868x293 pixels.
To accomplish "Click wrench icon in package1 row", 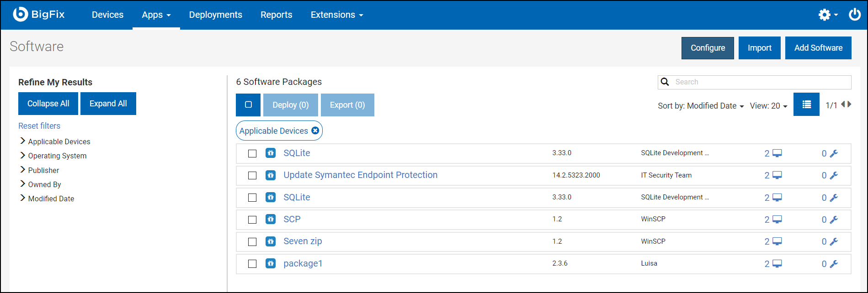I will [834, 264].
